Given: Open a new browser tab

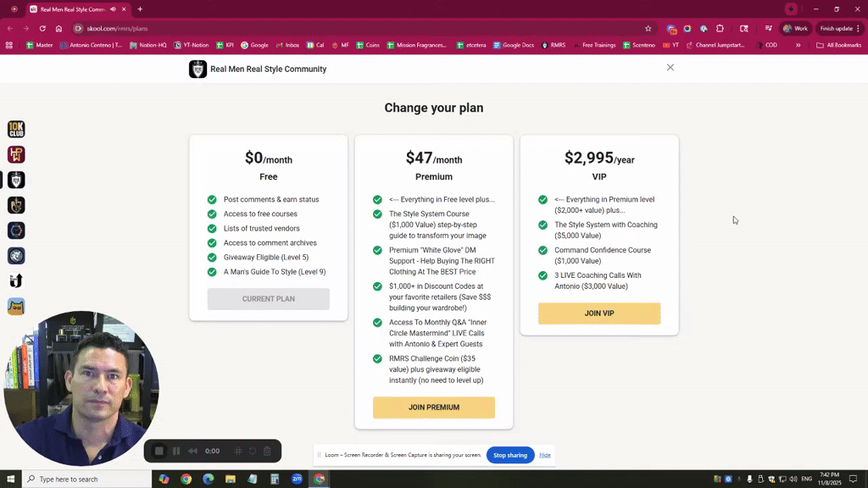Looking at the screenshot, I should coord(140,9).
